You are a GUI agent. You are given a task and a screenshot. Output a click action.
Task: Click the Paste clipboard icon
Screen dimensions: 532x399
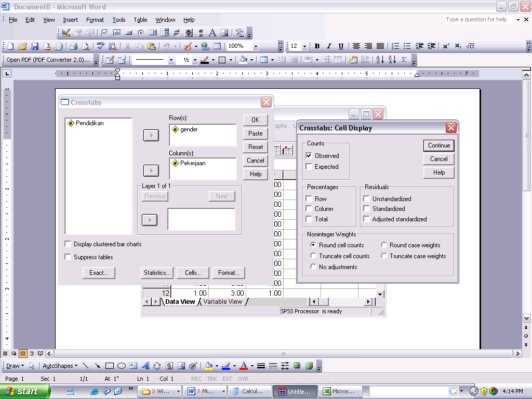[x=152, y=46]
